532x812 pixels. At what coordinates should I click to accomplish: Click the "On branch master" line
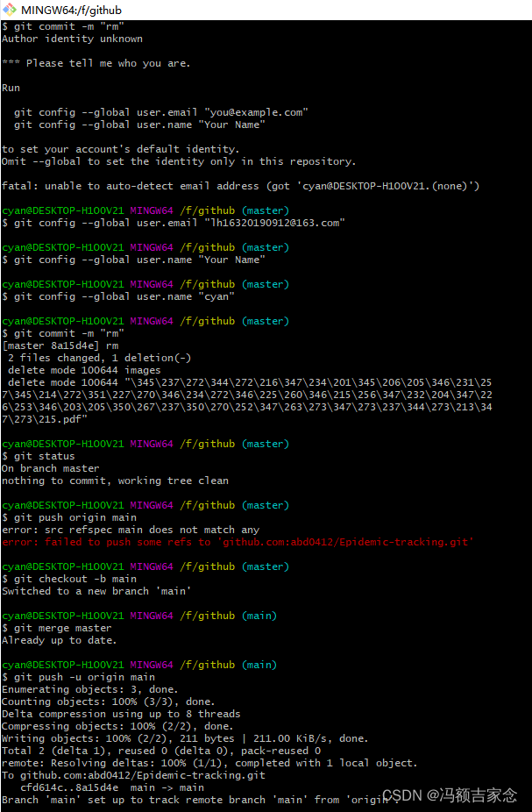coord(51,468)
